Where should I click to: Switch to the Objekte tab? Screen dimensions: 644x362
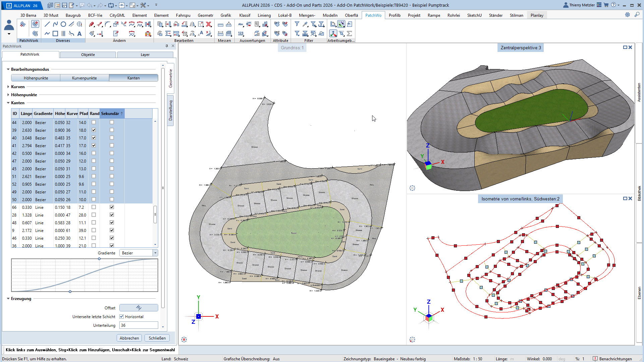88,55
